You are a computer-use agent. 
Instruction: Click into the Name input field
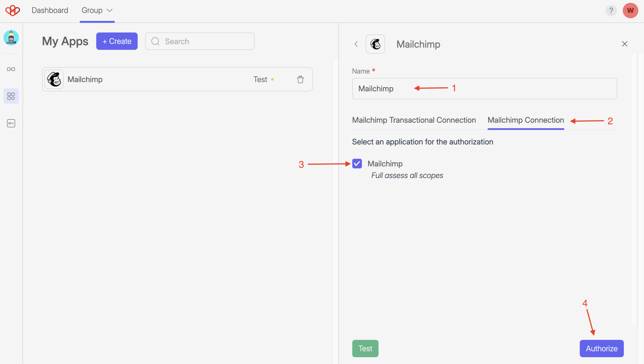(485, 88)
